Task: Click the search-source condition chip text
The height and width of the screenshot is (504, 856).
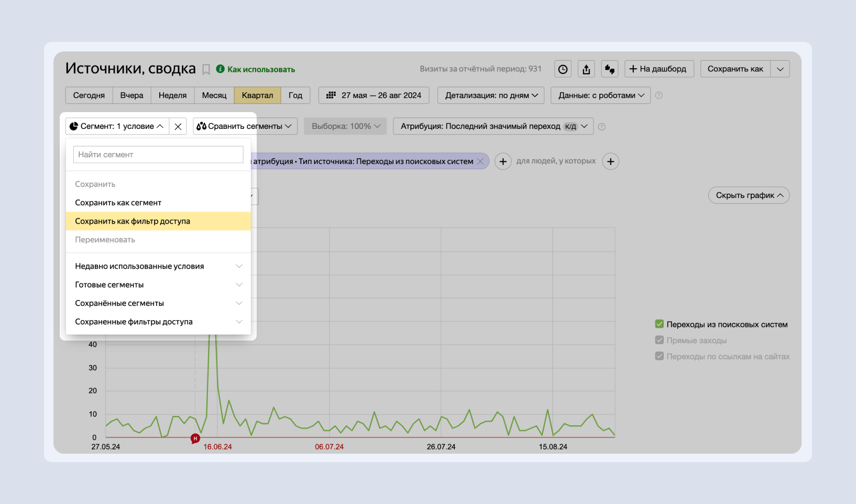Action: click(x=363, y=161)
